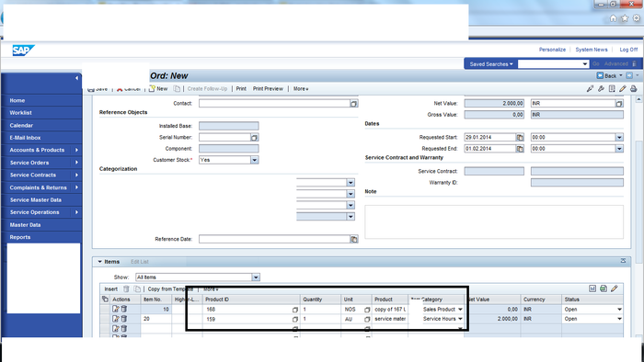
Task: Click Print Preview button
Action: point(268,88)
